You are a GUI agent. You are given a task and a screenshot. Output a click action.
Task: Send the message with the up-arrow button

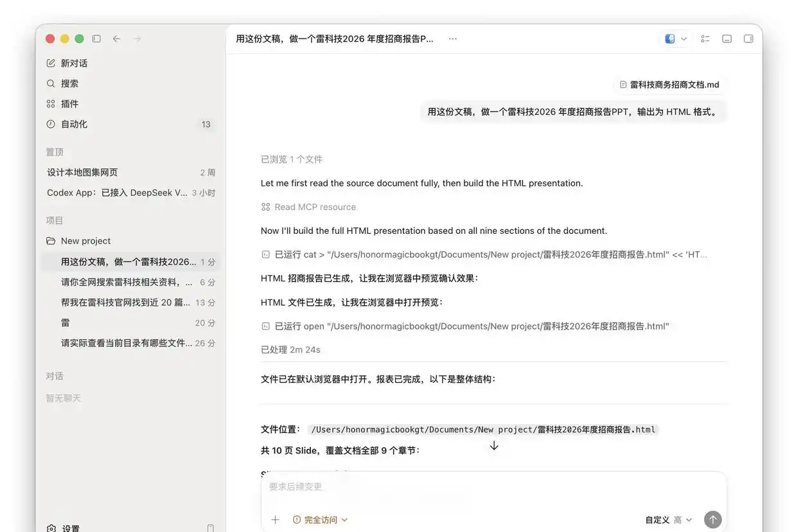point(713,520)
